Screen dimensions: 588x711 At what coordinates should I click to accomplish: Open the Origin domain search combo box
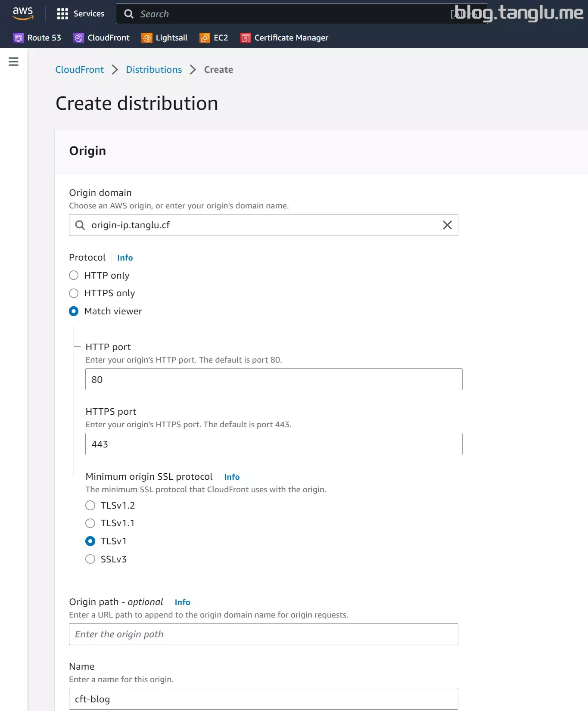pos(263,225)
